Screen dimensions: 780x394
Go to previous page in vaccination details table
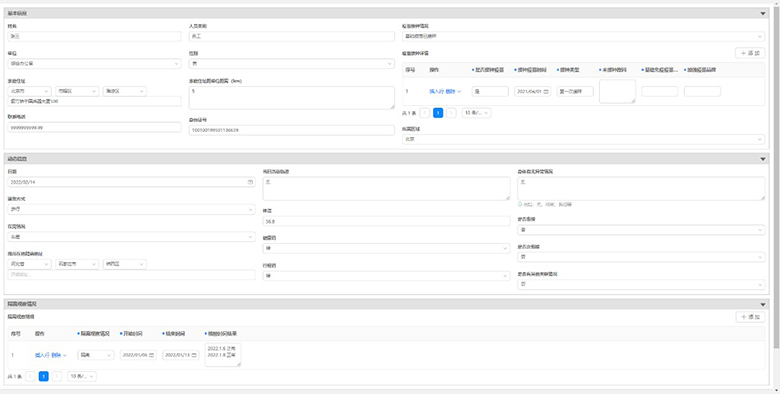[x=425, y=113]
